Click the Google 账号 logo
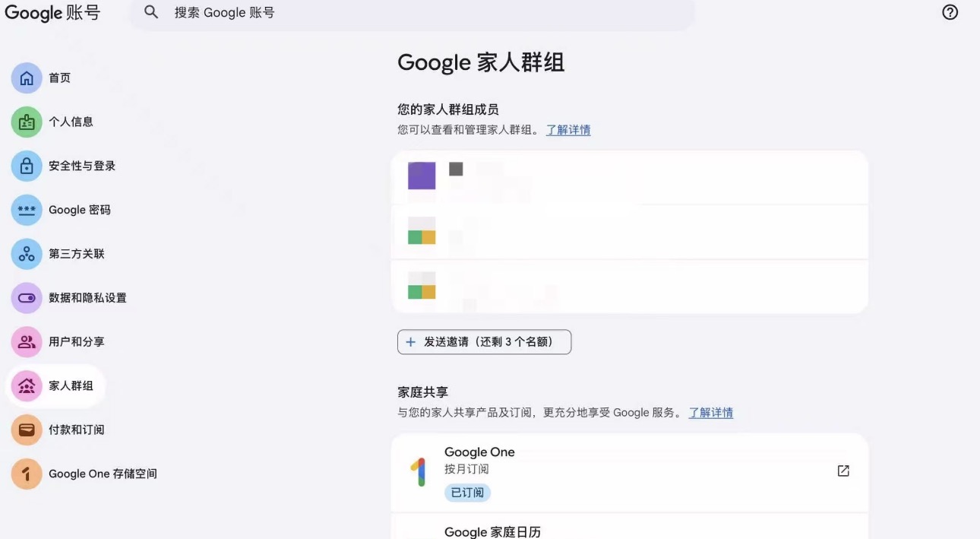 52,13
